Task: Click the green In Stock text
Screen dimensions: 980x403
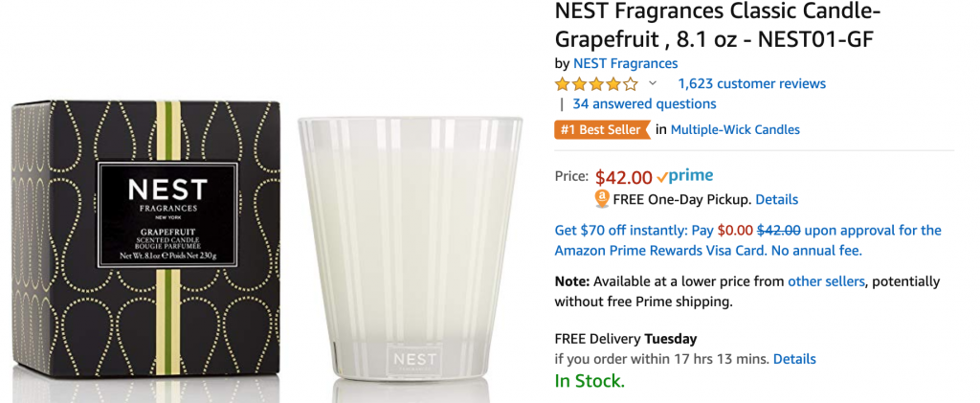Action: click(590, 381)
